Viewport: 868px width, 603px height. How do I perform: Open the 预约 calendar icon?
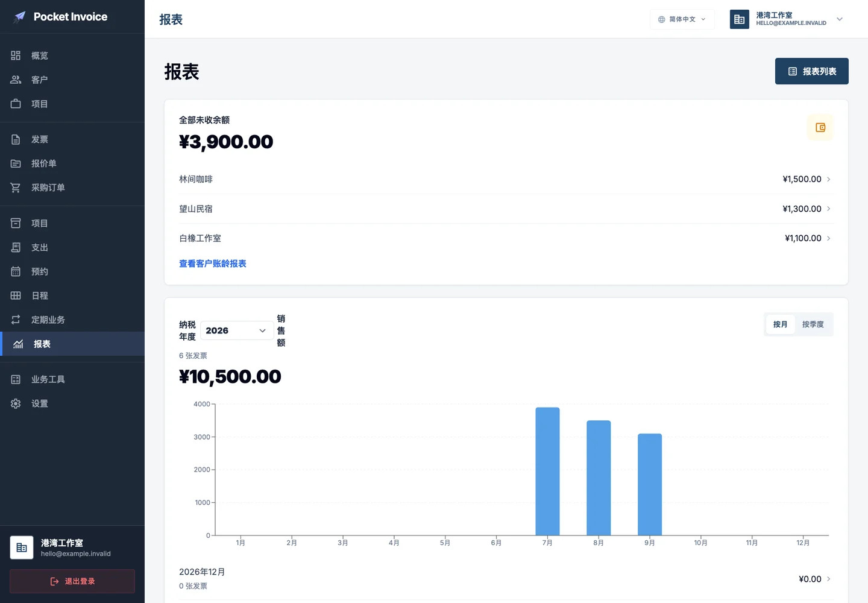click(16, 271)
